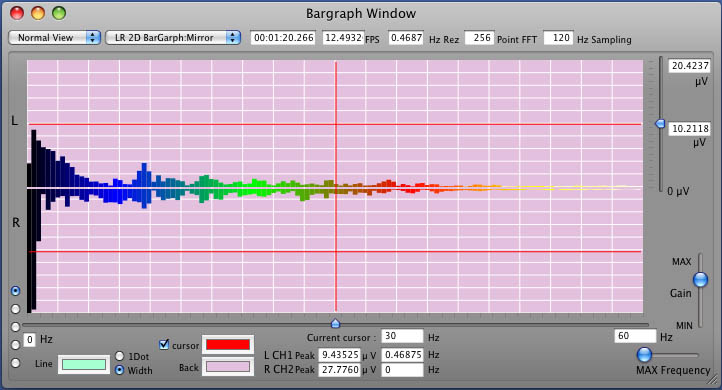
Task: Click the Hz Sampling field showing 120
Action: tap(558, 38)
